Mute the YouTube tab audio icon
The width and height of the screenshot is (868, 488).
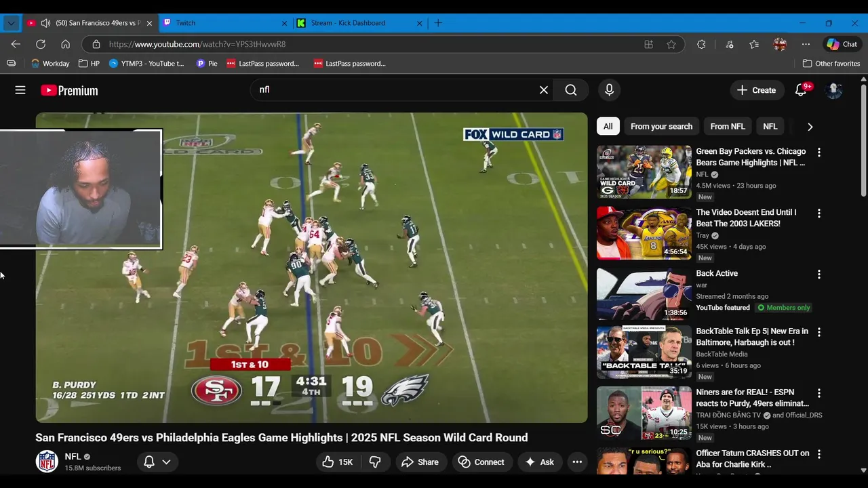coord(45,23)
